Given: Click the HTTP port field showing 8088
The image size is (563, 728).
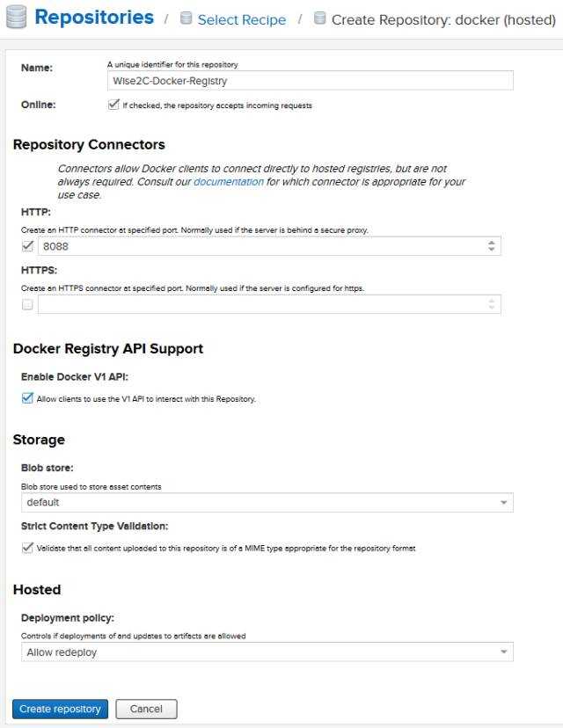Looking at the screenshot, I should pos(260,246).
